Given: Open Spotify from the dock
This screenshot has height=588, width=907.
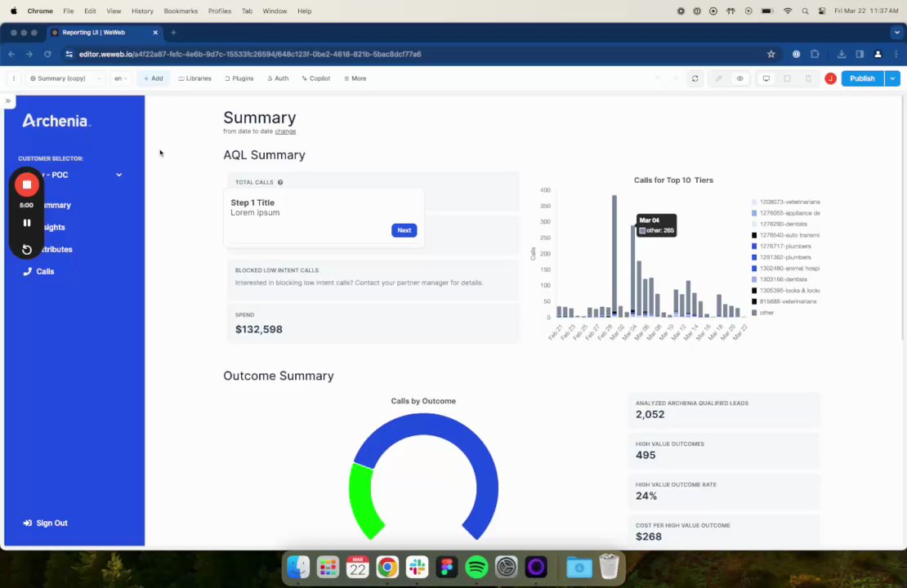Looking at the screenshot, I should 476,568.
